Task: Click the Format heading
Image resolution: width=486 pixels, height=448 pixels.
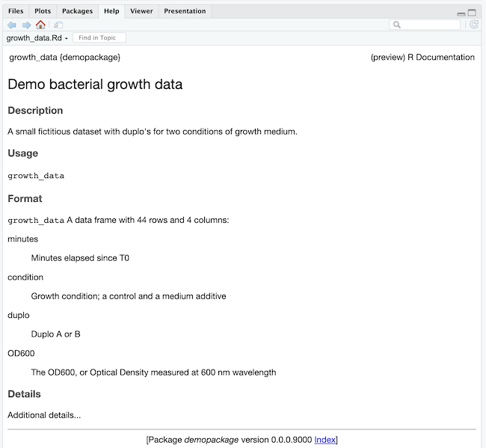Action: [x=25, y=198]
